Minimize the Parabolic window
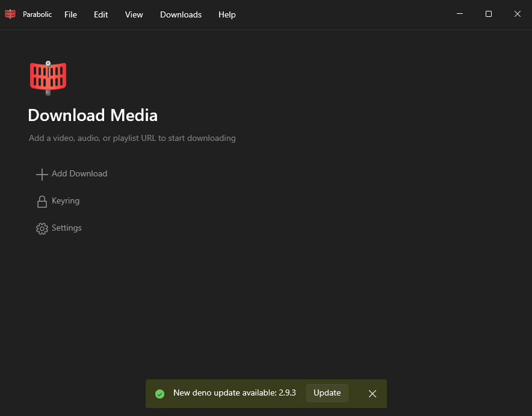 click(460, 14)
